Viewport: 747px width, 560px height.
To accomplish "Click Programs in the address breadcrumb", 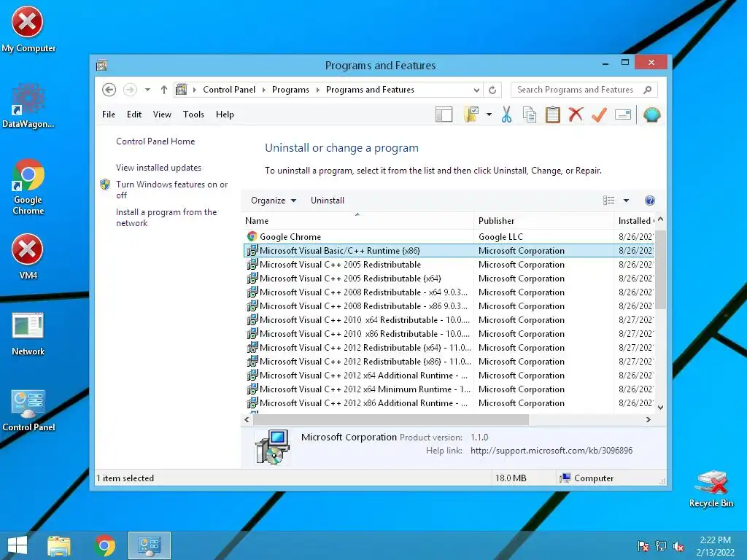I will pyautogui.click(x=290, y=90).
